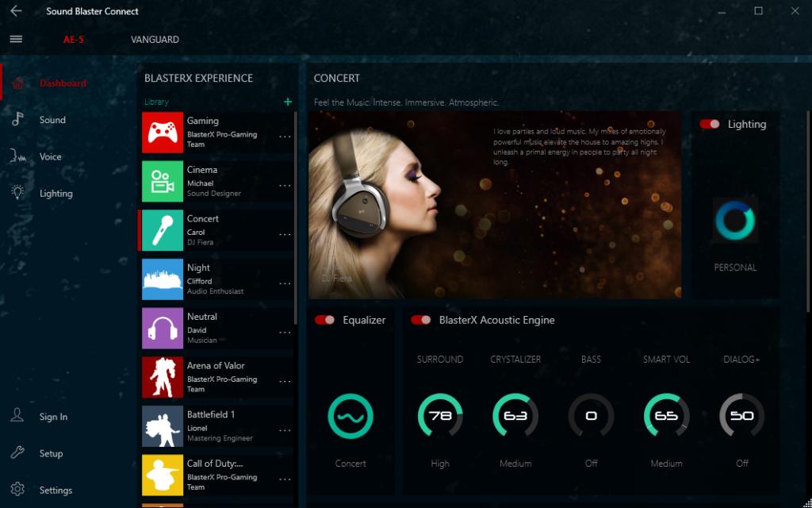Select the Night skyline profile icon
Image resolution: width=812 pixels, height=508 pixels.
pos(163,279)
